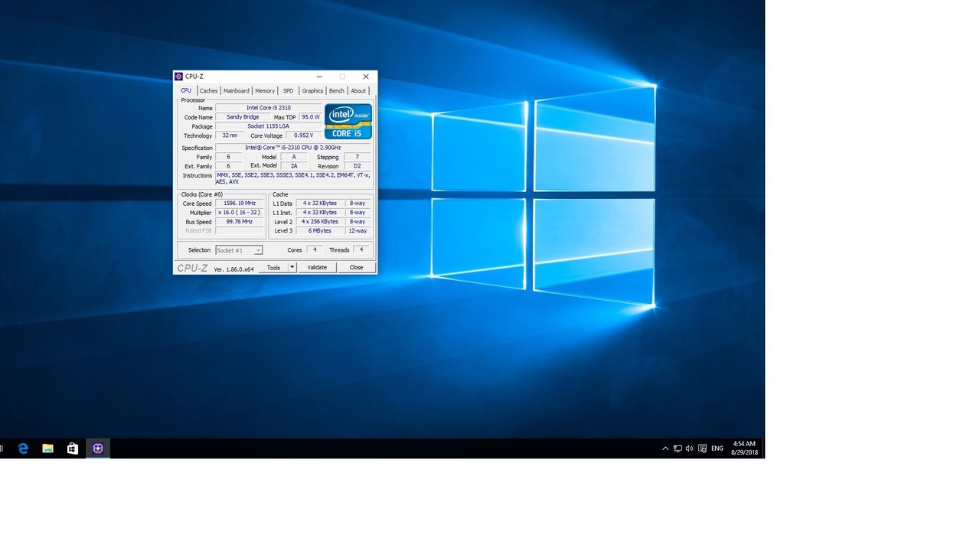This screenshot has width=980, height=551.
Task: Expand the Tools dropdown arrow
Action: click(292, 268)
